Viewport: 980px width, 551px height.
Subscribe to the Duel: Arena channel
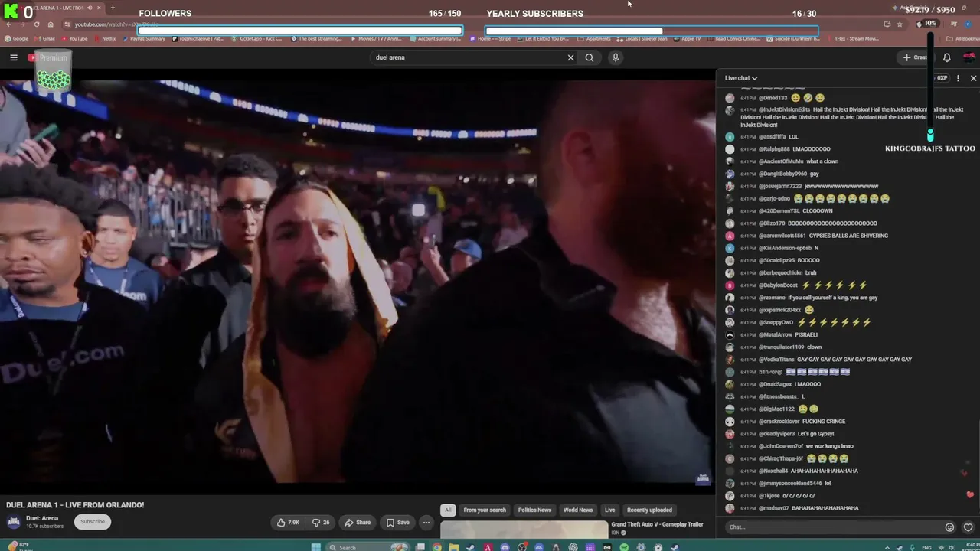[93, 522]
